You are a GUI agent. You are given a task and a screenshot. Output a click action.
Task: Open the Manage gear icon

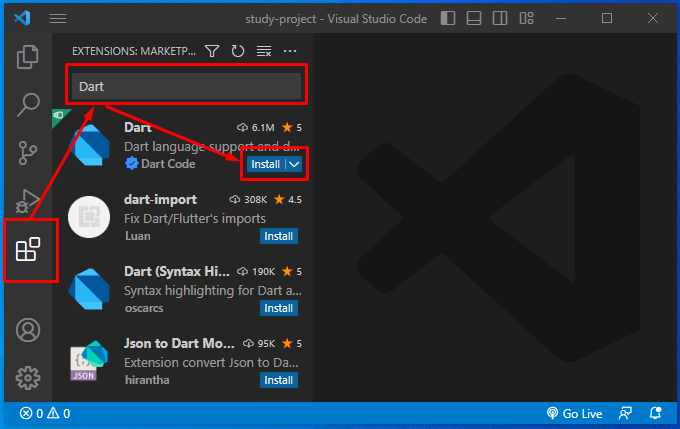click(x=28, y=378)
